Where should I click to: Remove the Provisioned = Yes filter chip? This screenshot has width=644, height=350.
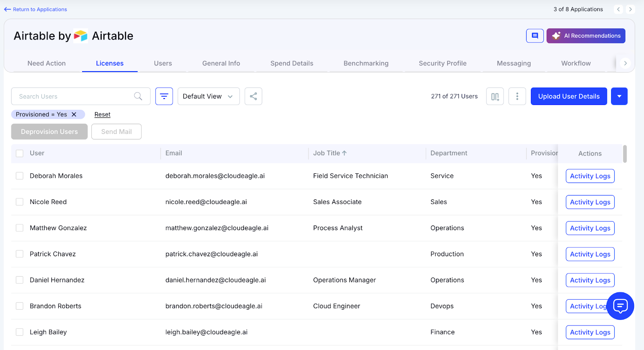coord(74,114)
